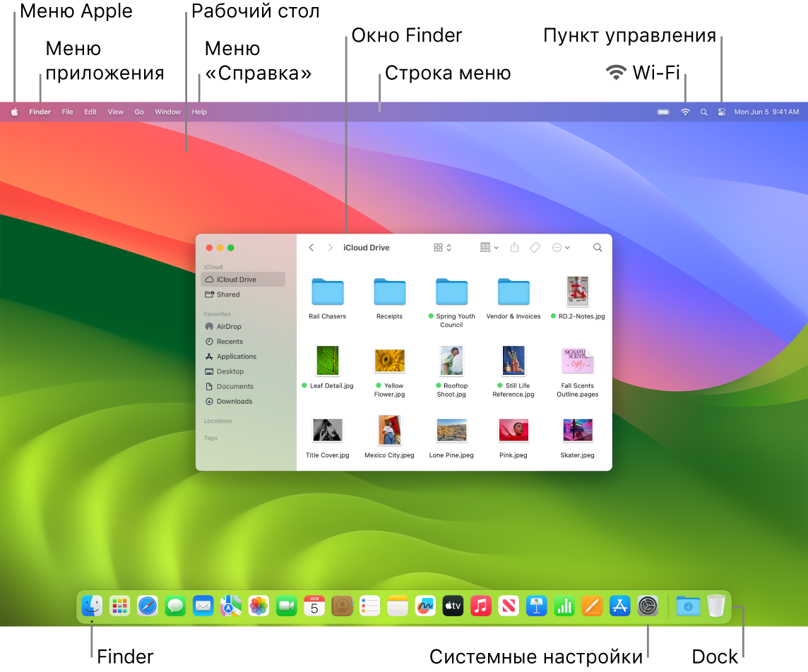Open the Trash
The image size is (808, 672).
coord(716,606)
